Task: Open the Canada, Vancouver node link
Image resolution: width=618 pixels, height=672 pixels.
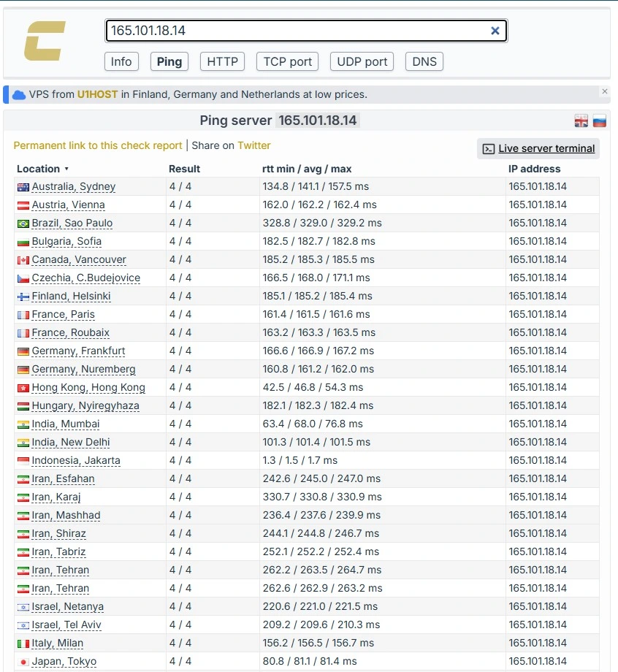Action: tap(79, 260)
